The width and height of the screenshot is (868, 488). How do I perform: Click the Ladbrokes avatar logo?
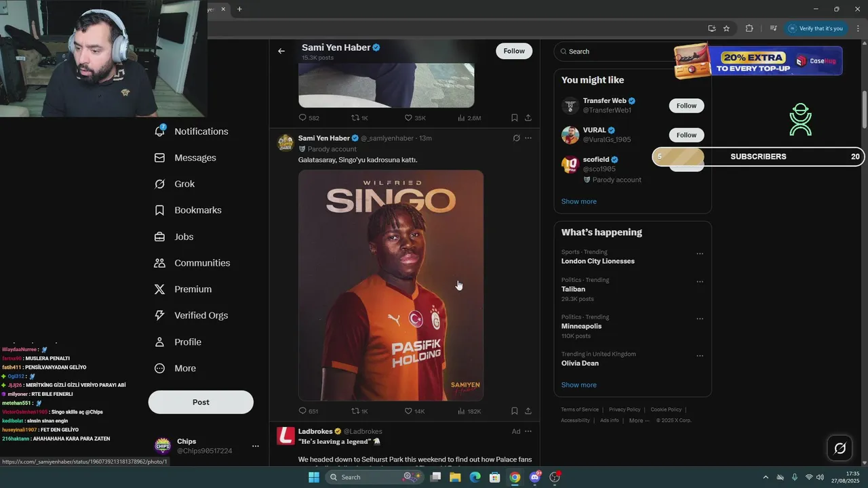(x=285, y=436)
